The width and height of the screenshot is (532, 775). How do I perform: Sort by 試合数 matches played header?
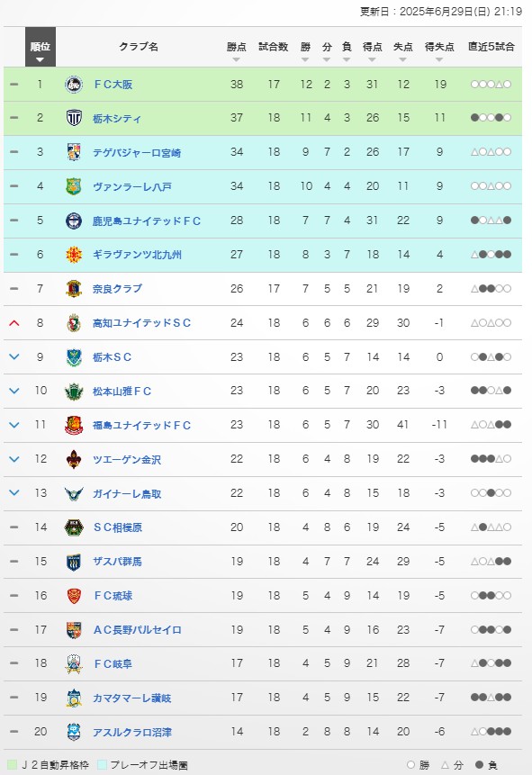click(x=274, y=47)
